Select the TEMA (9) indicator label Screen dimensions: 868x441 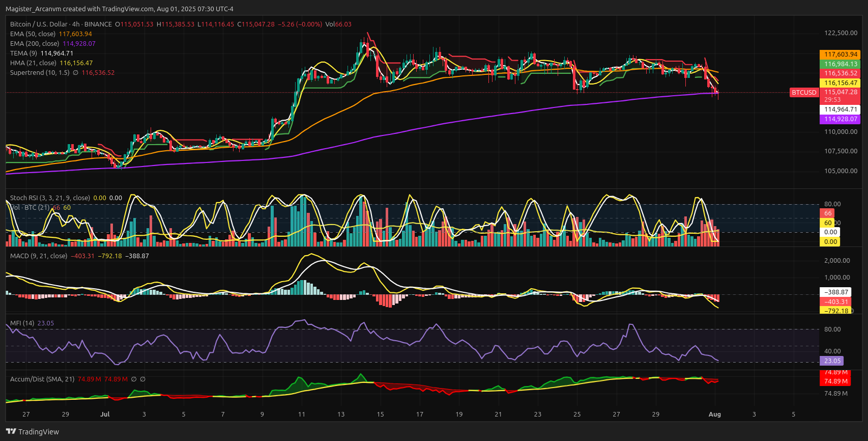click(23, 53)
